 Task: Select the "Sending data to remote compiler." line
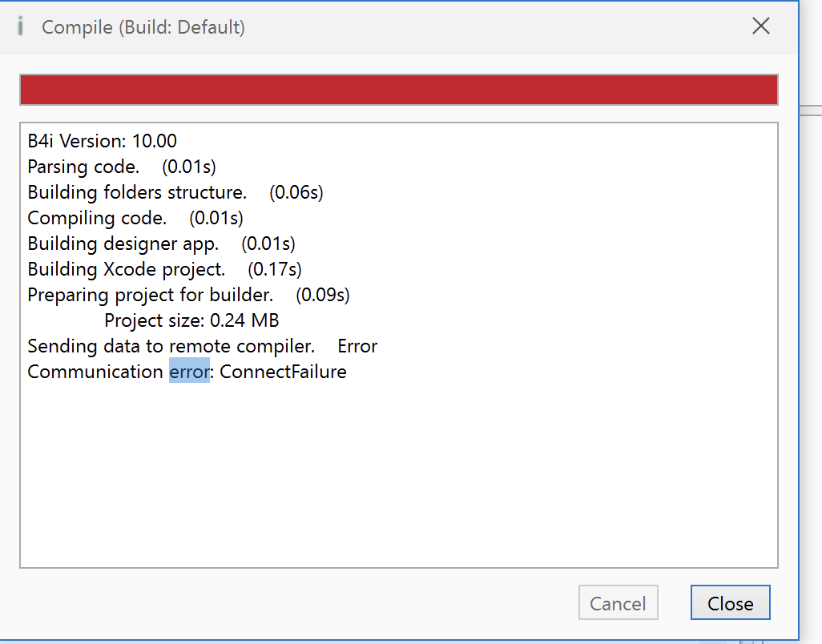[x=171, y=346]
